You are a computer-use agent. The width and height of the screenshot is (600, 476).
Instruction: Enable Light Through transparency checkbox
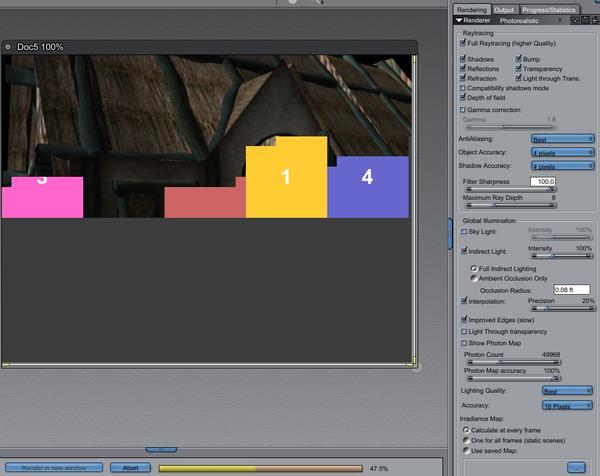pos(464,331)
